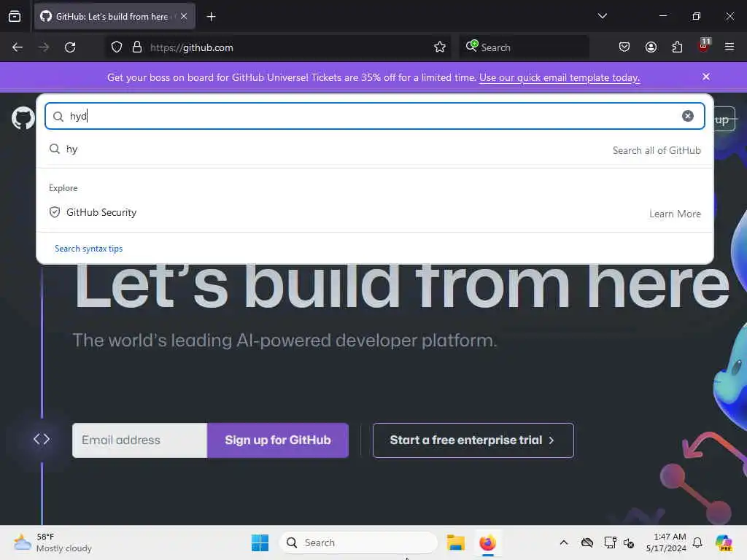Open File Explorer from taskbar
Viewport: 747px width, 560px height.
tap(455, 542)
